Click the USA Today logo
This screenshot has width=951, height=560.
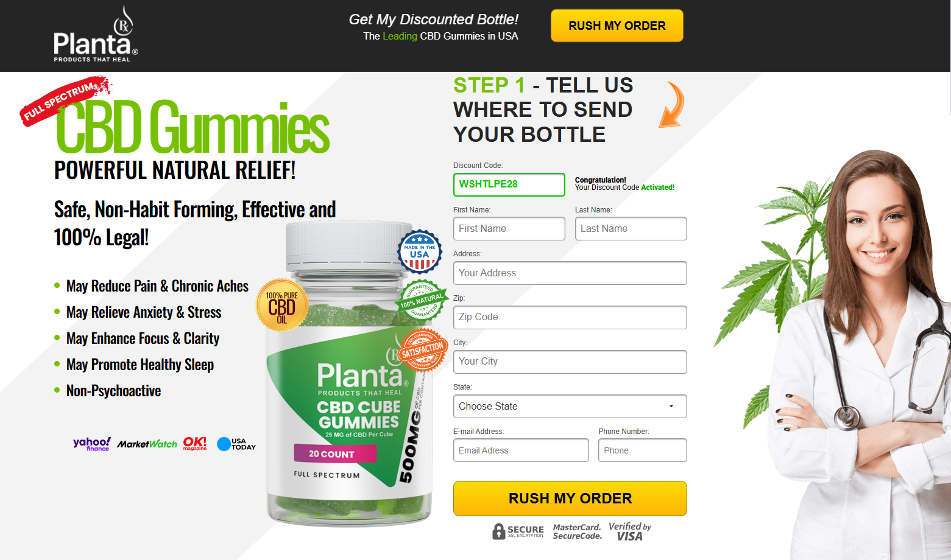[x=236, y=444]
